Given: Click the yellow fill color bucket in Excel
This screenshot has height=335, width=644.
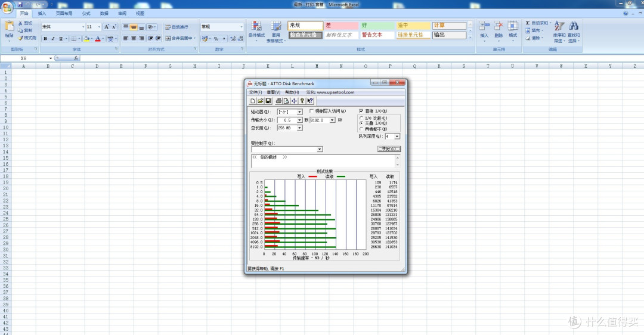Looking at the screenshot, I should click(86, 39).
